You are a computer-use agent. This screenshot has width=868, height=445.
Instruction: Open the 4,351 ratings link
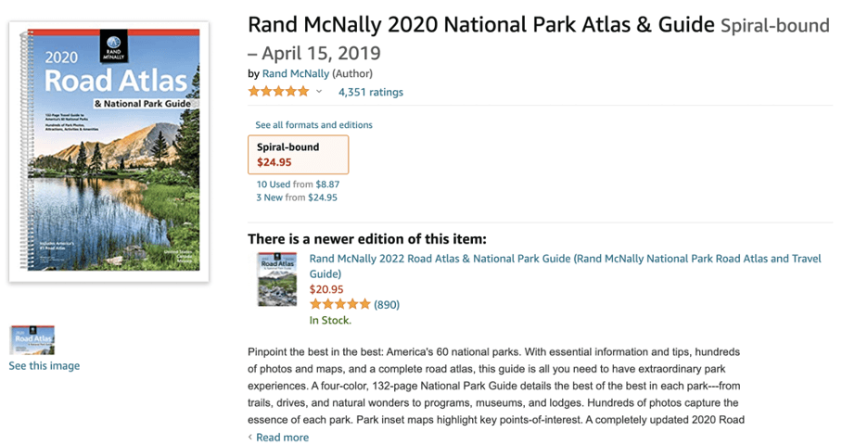(x=371, y=92)
